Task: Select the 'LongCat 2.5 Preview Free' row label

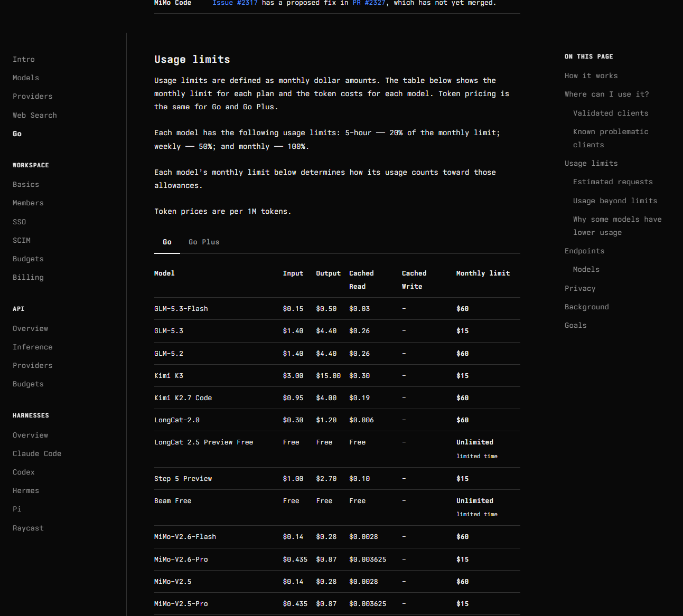Action: 203,442
